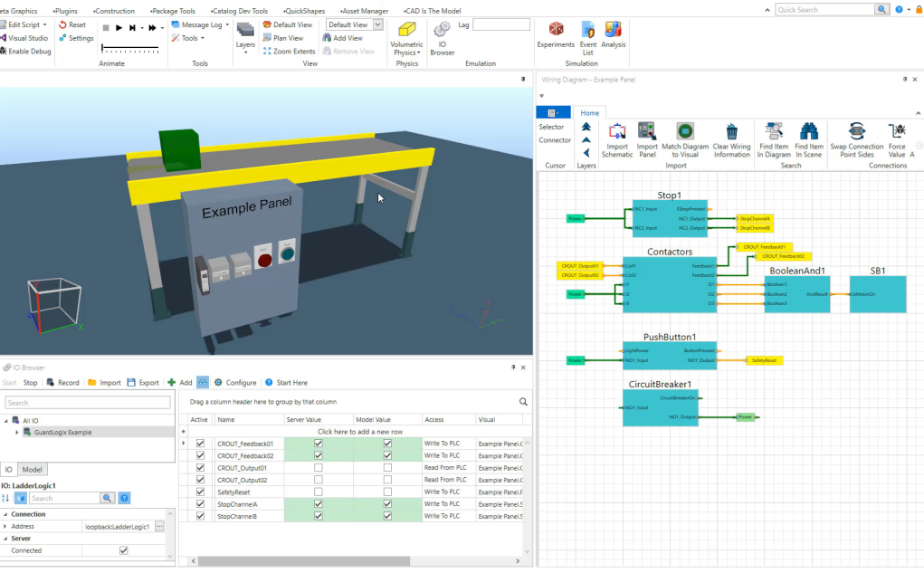Open the Volumetric Physics dropdown
924x573 pixels.
point(406,53)
